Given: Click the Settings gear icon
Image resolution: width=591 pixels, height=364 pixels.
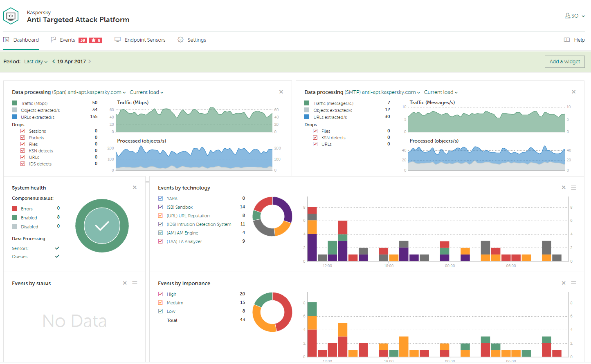Looking at the screenshot, I should 180,40.
